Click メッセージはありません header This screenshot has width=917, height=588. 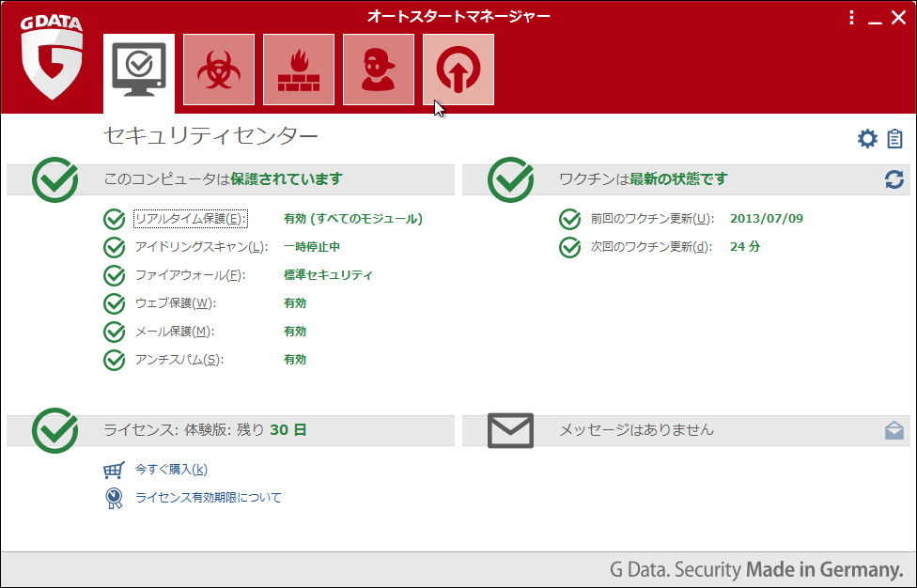[636, 429]
